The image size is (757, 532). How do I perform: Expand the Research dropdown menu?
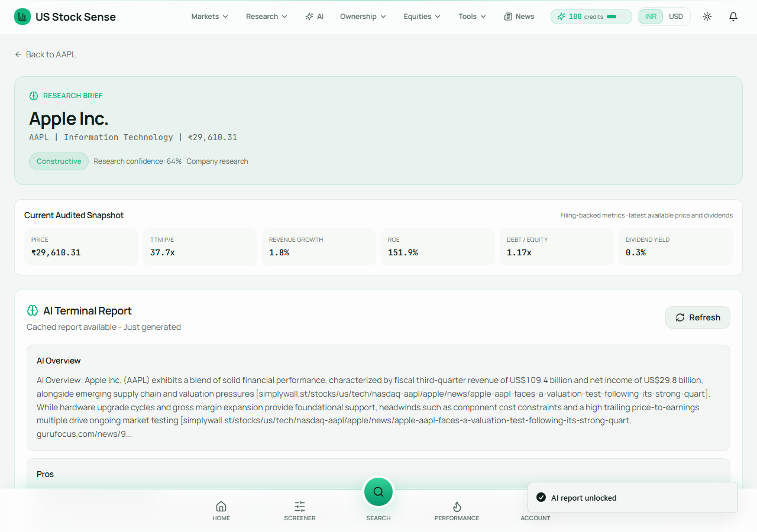click(267, 17)
